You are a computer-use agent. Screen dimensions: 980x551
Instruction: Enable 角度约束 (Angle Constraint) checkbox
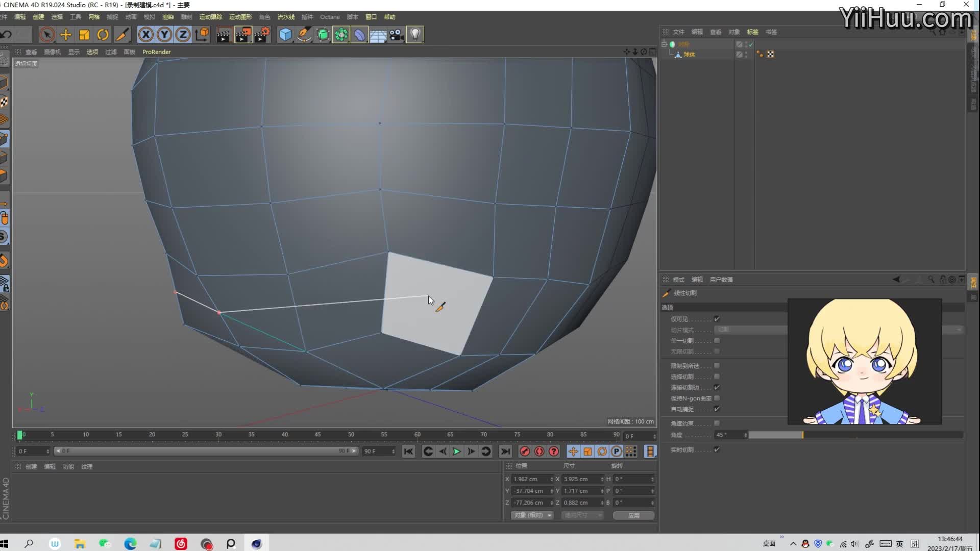click(x=717, y=423)
